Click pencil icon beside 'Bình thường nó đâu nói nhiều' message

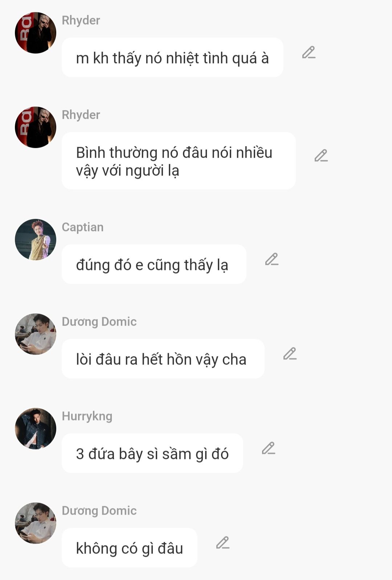(x=321, y=156)
